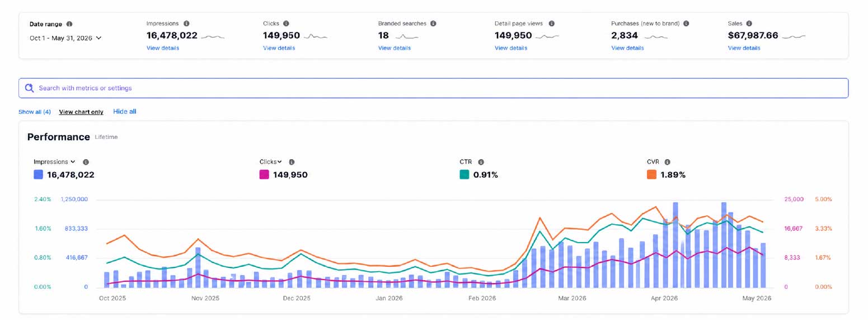The width and height of the screenshot is (868, 320).
Task: Click the teal CTR color swatch
Action: click(464, 175)
